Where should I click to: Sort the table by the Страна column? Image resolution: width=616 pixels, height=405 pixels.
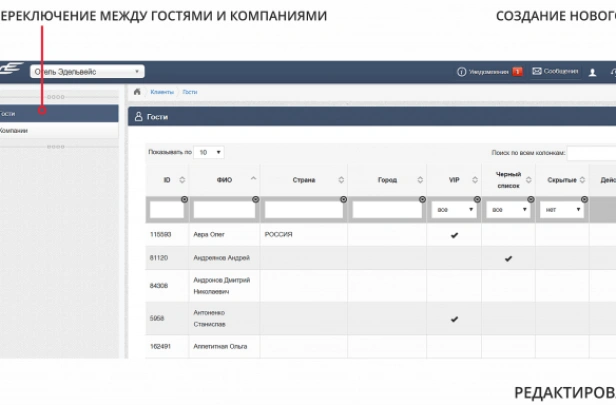point(342,180)
